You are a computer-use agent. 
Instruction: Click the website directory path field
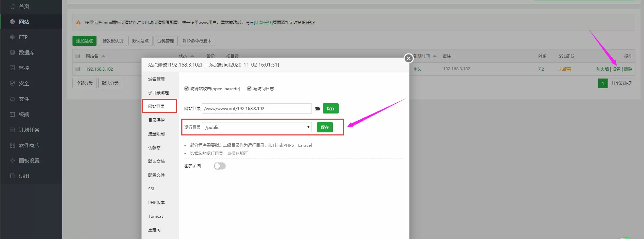(257, 109)
